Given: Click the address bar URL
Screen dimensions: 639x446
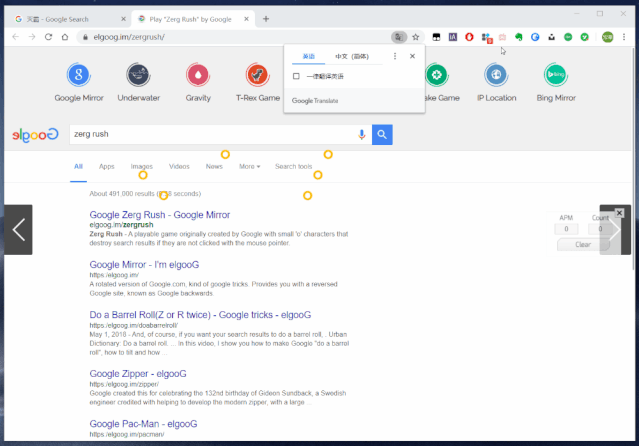Looking at the screenshot, I should pos(129,37).
